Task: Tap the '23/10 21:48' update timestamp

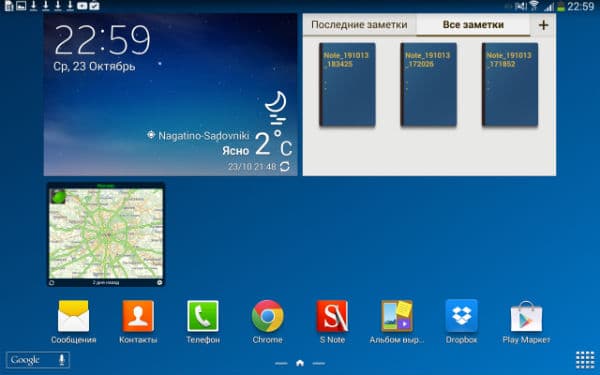Action: pyautogui.click(x=252, y=167)
